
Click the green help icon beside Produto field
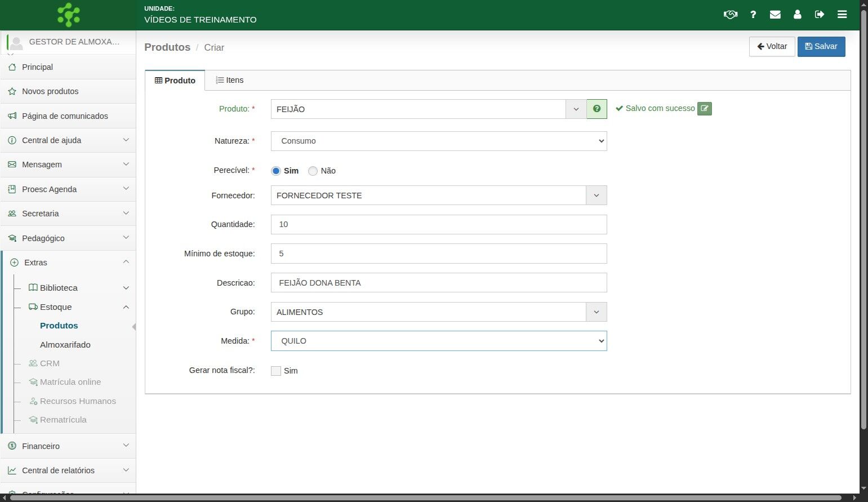coord(597,109)
